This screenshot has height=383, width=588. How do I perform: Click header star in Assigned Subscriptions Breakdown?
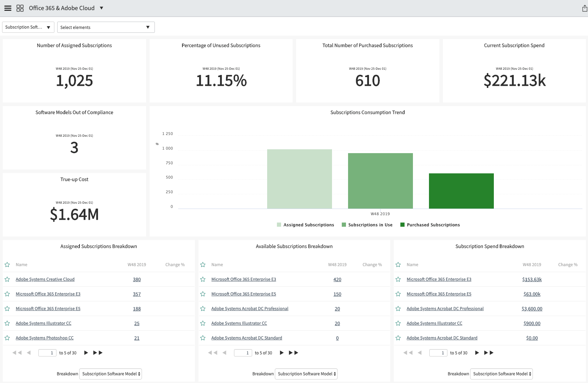7,265
